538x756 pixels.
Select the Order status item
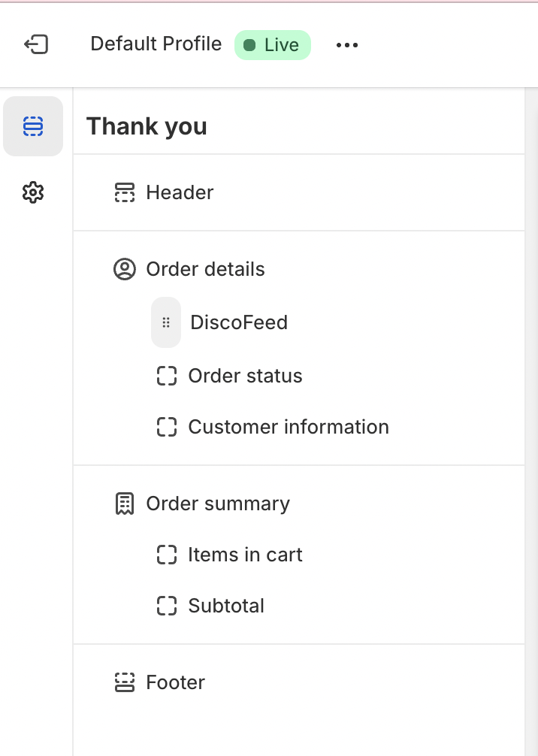(x=245, y=376)
